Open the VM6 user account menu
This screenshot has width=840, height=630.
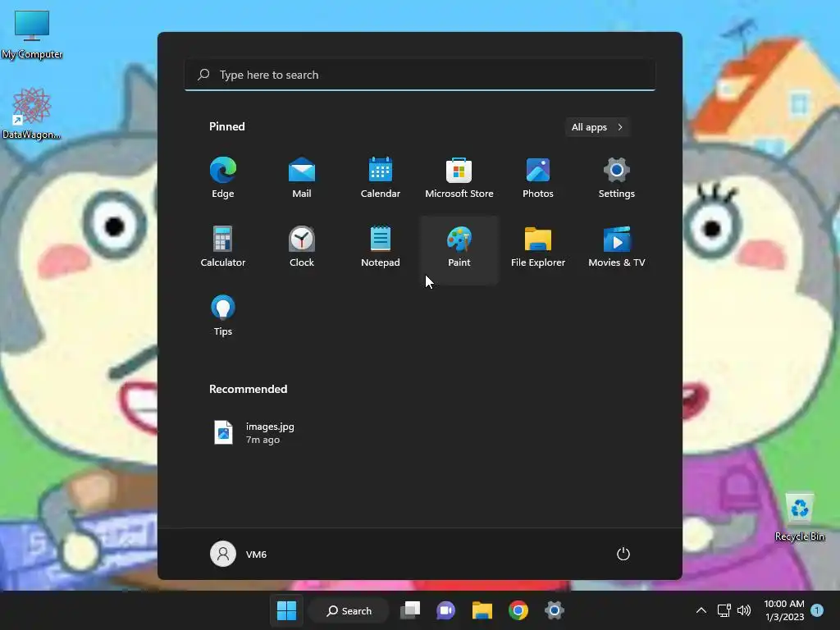239,554
